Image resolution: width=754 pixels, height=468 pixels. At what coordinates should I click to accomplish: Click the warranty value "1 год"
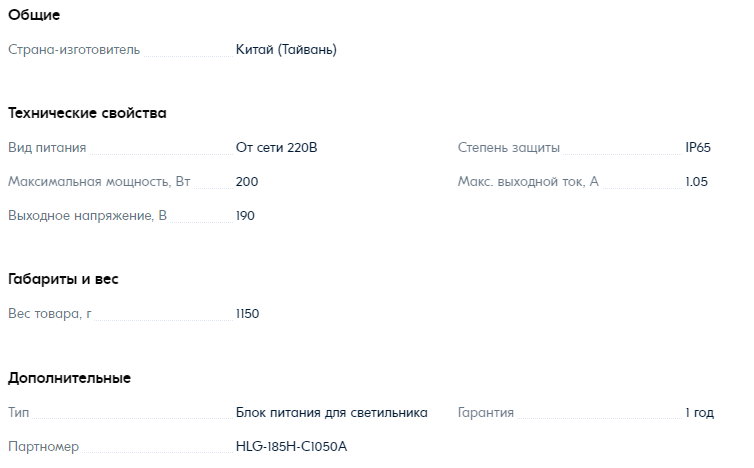pyautogui.click(x=699, y=413)
